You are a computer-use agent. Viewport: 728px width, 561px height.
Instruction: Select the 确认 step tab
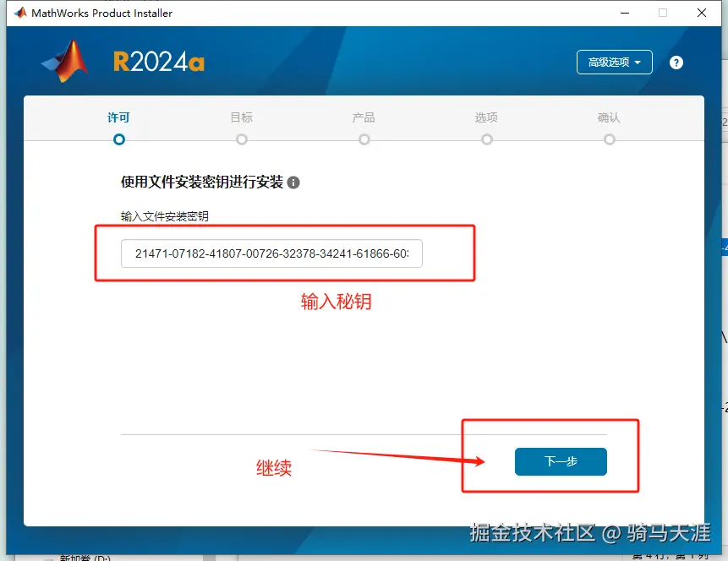coord(609,126)
